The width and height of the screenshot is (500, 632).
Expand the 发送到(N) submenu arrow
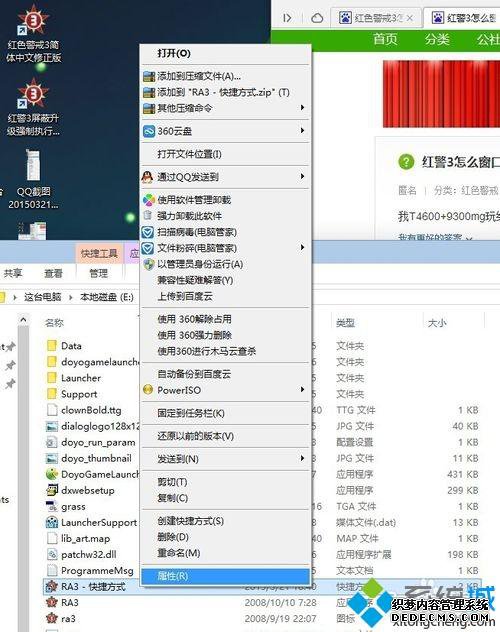[302, 458]
